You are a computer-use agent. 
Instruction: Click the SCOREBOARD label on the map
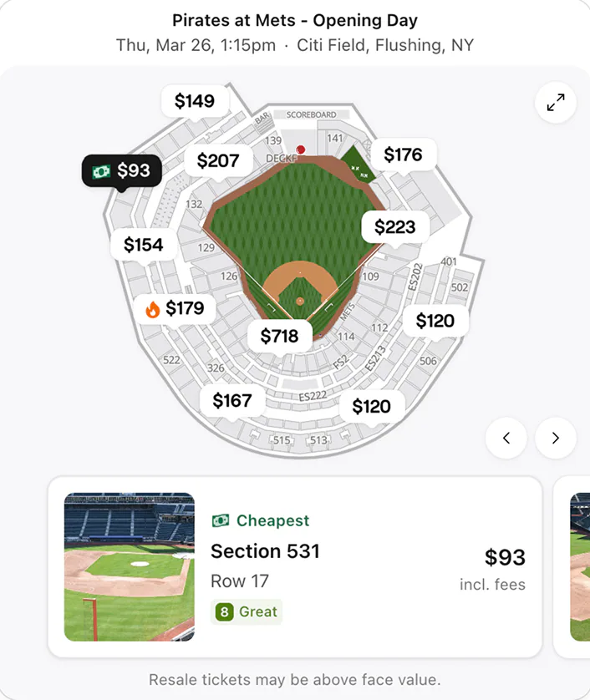pos(311,114)
